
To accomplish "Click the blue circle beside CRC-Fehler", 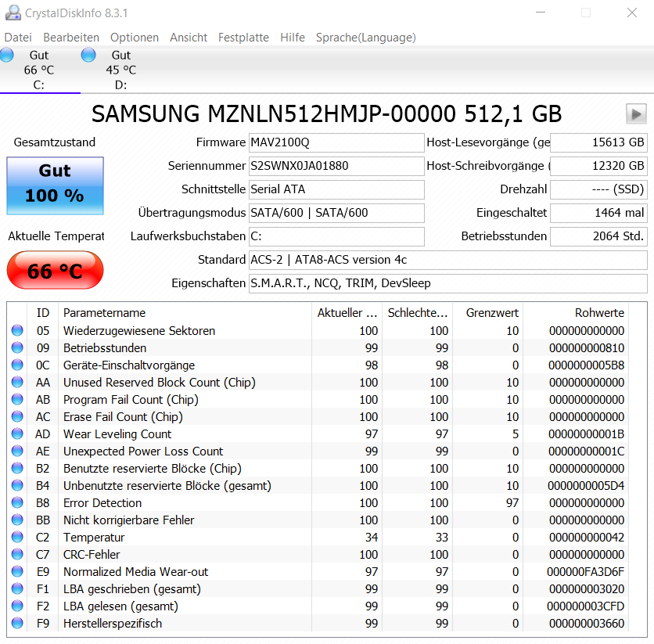I will tap(16, 555).
